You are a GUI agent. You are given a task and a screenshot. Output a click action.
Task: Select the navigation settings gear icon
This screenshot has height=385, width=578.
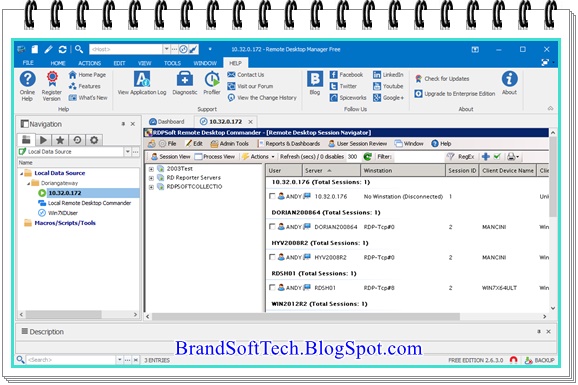(x=94, y=140)
